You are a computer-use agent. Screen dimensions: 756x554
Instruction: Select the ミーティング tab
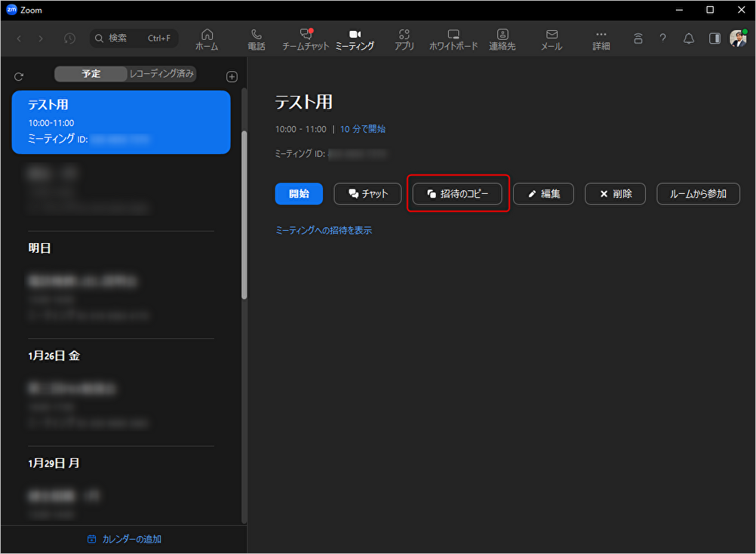(355, 39)
